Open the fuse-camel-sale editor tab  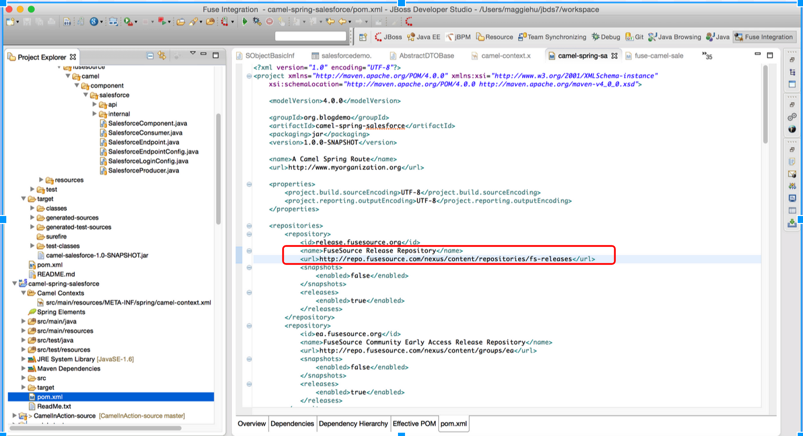(654, 56)
